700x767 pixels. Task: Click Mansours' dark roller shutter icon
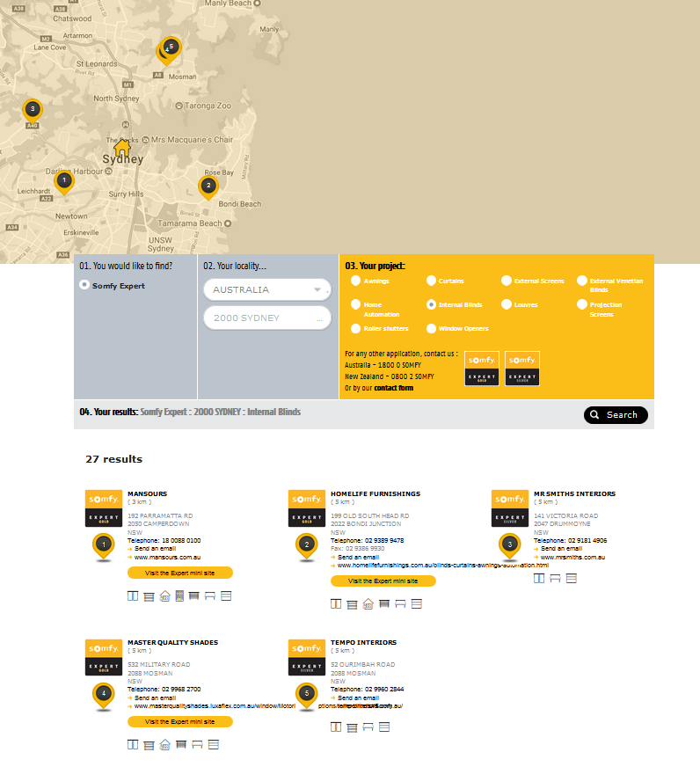click(193, 595)
